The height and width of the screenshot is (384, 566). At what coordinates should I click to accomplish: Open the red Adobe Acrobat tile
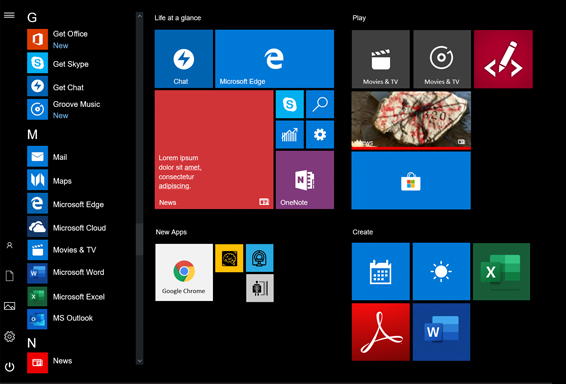(x=381, y=332)
